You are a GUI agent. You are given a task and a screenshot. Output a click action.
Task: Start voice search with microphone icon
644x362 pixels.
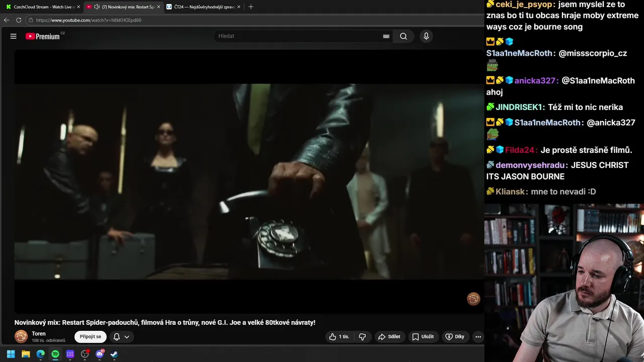(426, 36)
